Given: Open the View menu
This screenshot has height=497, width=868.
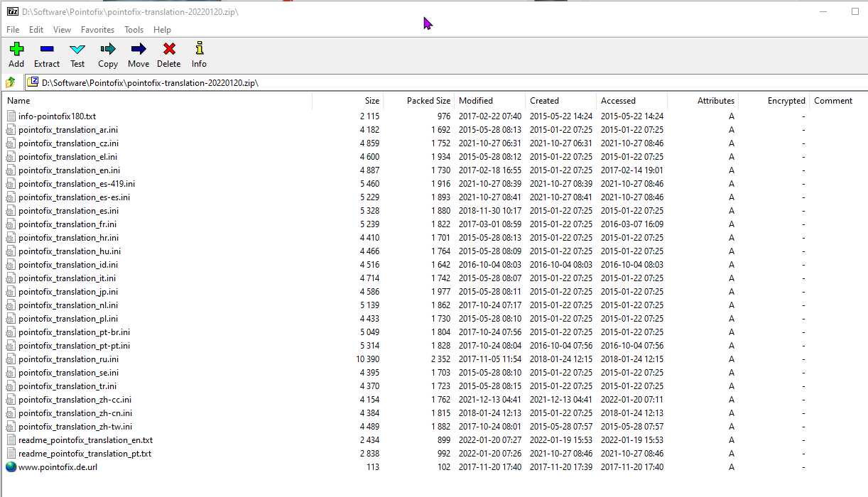Looking at the screenshot, I should [x=63, y=30].
